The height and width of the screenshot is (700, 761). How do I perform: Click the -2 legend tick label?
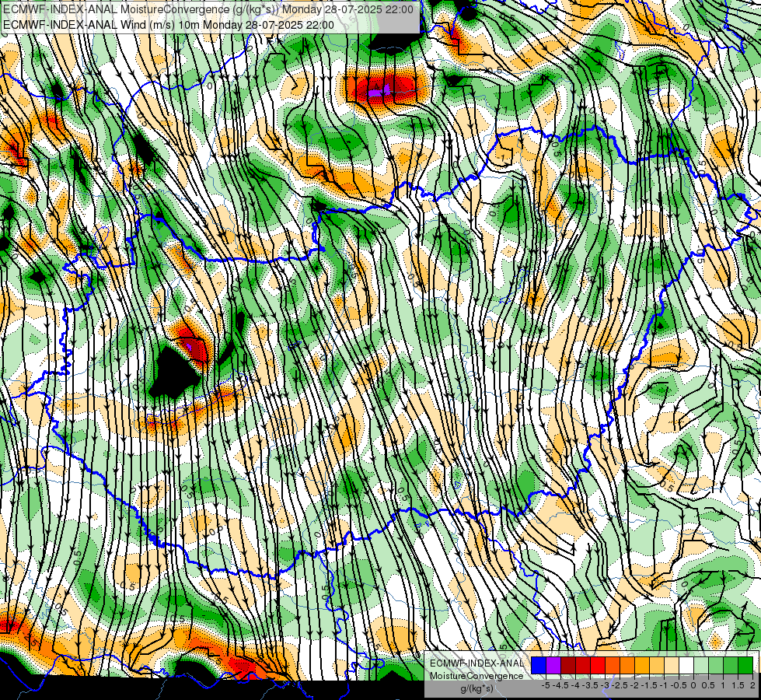pos(635,685)
